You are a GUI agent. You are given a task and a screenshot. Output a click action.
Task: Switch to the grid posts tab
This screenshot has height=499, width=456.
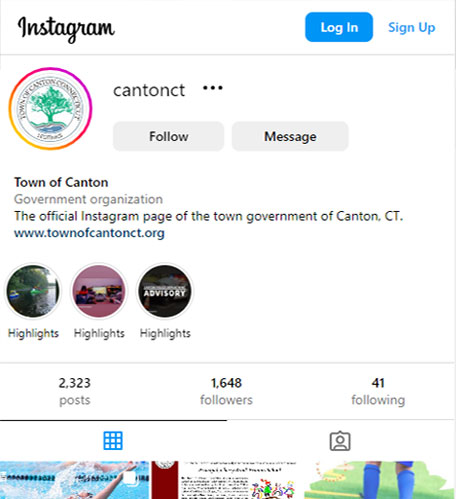click(113, 441)
